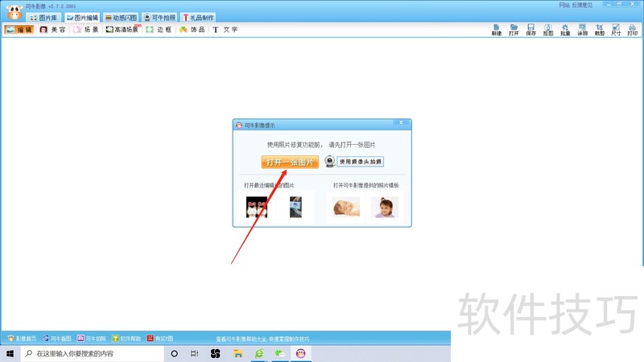Screen dimensions: 644x362
Task: Open the little girl template photo
Action: point(385,207)
